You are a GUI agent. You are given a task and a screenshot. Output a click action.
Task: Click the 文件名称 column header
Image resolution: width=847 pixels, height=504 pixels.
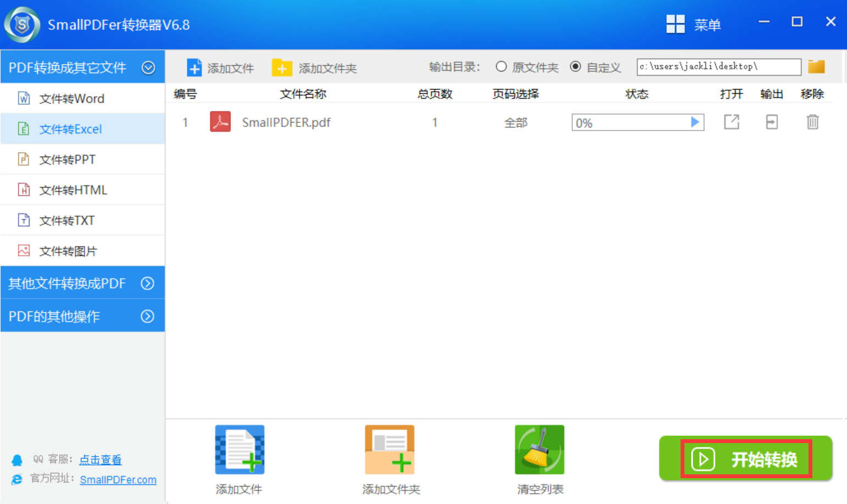click(x=303, y=94)
